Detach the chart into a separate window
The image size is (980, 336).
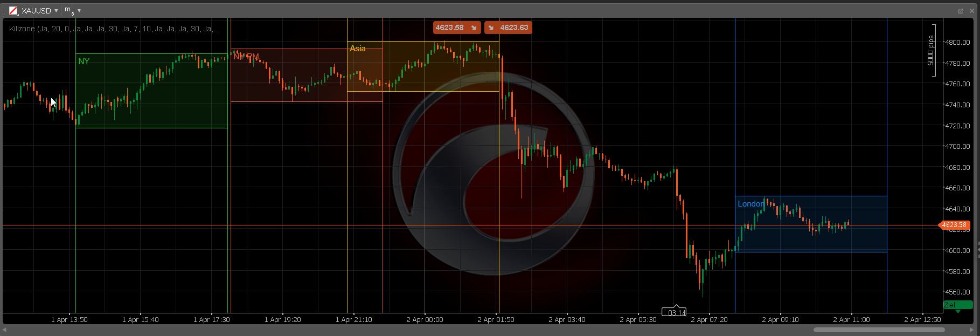click(x=961, y=11)
